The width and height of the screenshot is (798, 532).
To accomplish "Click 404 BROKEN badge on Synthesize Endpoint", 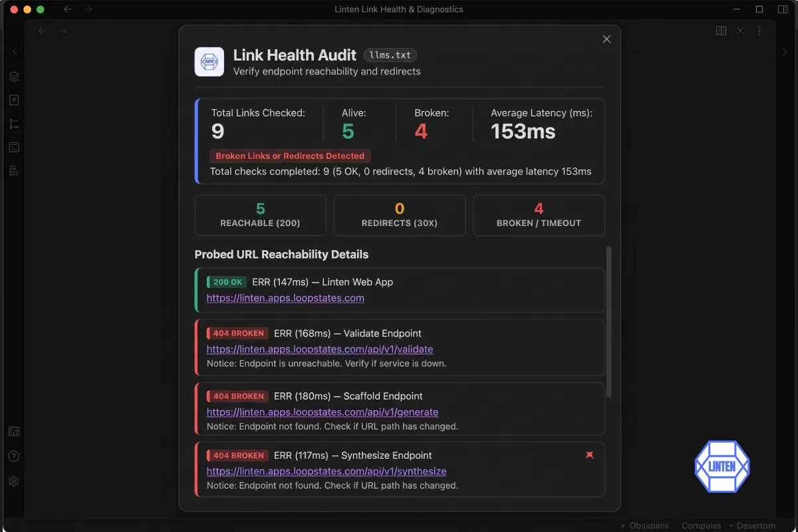I will coord(238,456).
